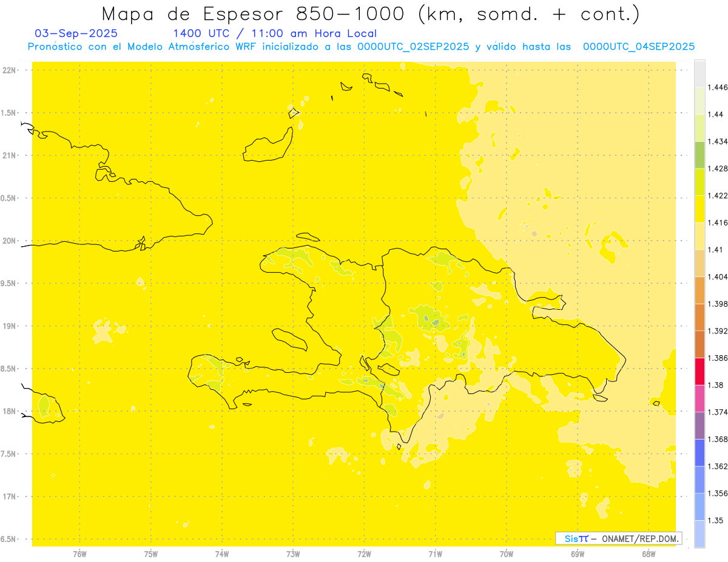The width and height of the screenshot is (728, 562).
Task: Click the color bar value 1.398
Action: tap(718, 304)
